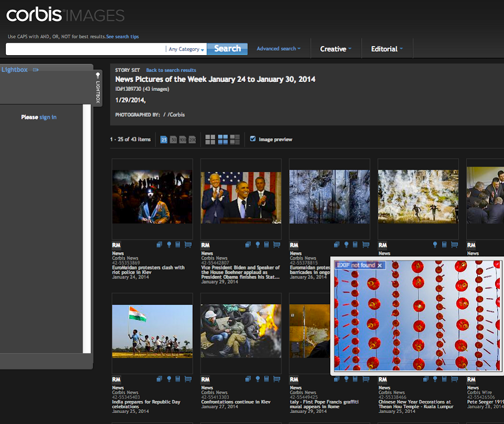This screenshot has height=424, width=504.
Task: Go to Corbis Images home logo
Action: click(x=65, y=15)
